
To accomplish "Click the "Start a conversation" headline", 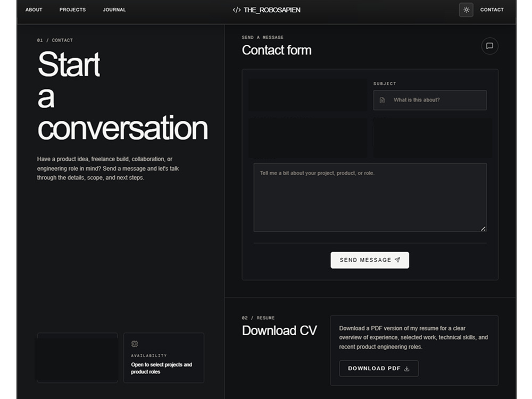I will (122, 96).
